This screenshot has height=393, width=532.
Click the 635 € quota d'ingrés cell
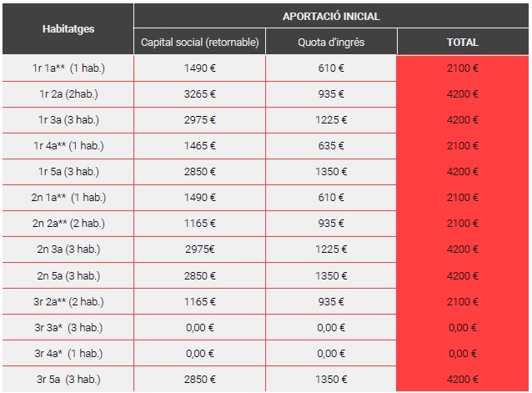pos(331,146)
